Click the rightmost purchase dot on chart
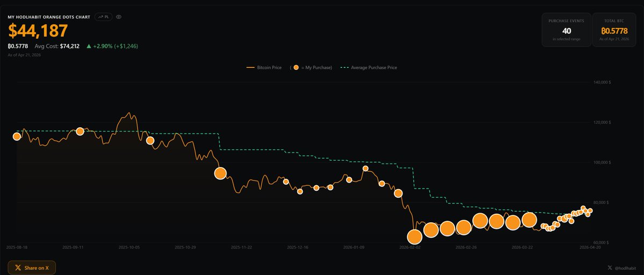Viewport: 644px width, 275px height. pos(590,211)
